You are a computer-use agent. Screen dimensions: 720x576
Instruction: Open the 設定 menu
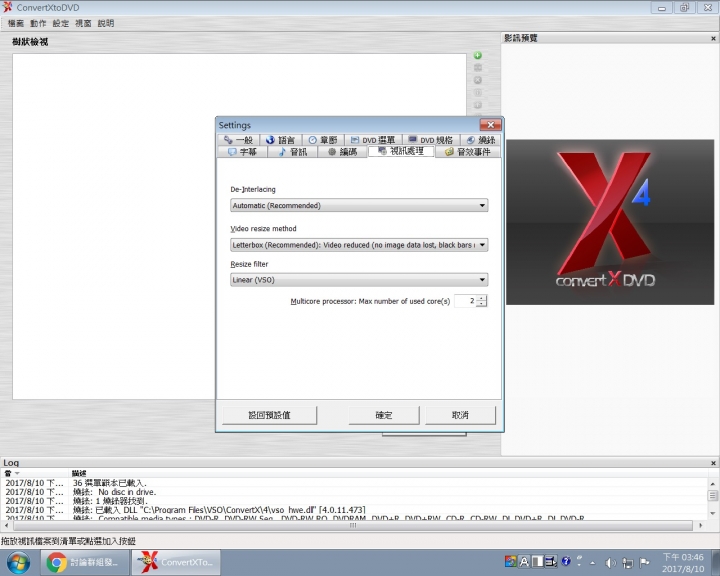61,23
